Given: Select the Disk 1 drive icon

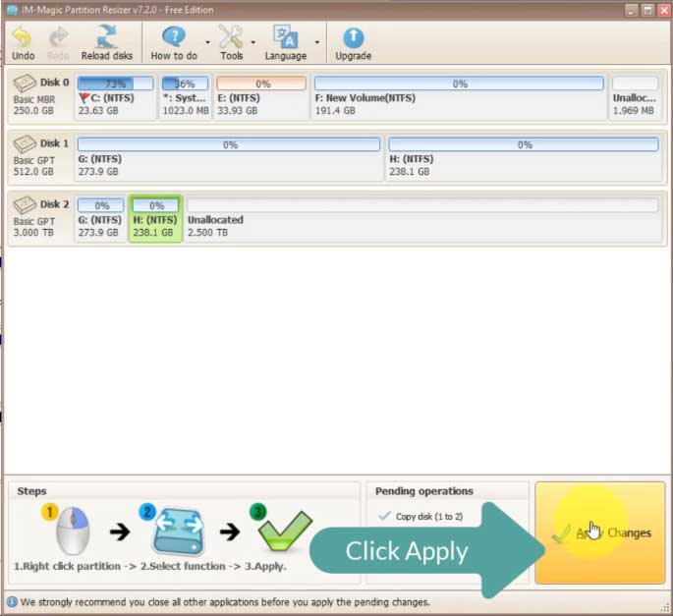Looking at the screenshot, I should click(25, 143).
